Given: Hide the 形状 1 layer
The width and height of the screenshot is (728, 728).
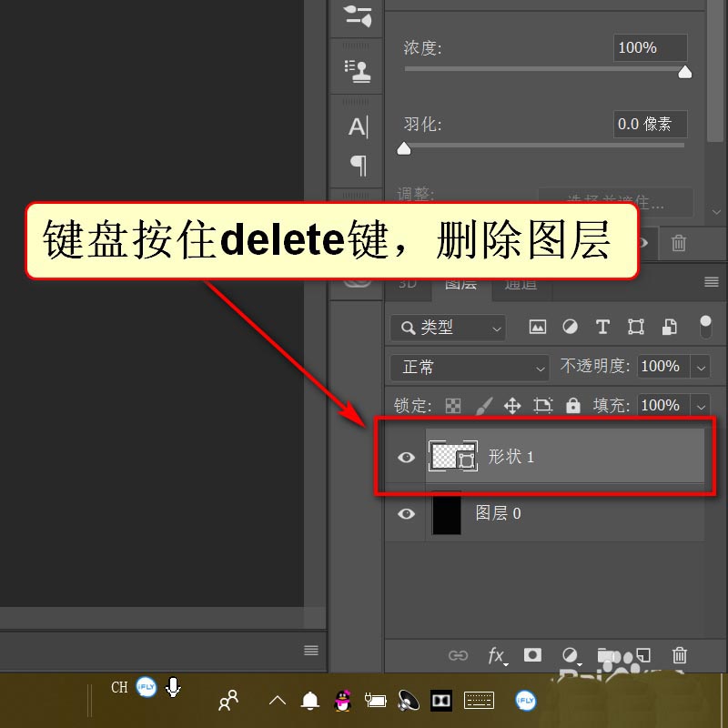Looking at the screenshot, I should pyautogui.click(x=405, y=458).
